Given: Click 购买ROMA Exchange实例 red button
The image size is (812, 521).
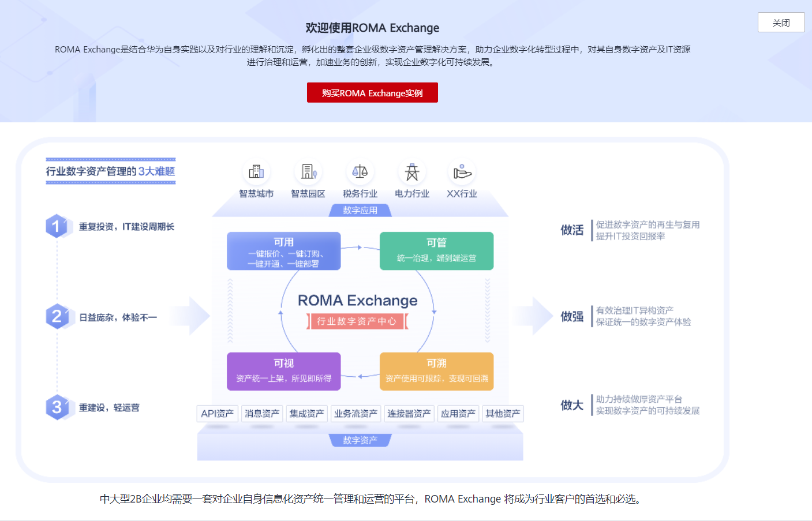Looking at the screenshot, I should click(x=372, y=93).
